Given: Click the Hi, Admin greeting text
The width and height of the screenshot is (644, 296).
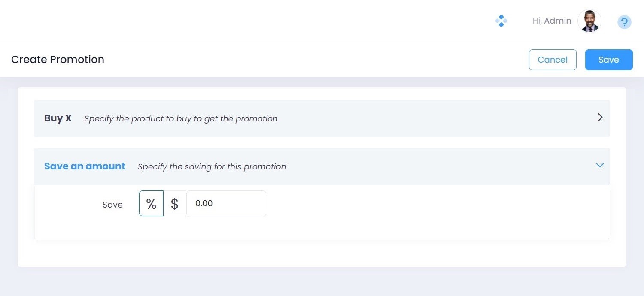Looking at the screenshot, I should pos(551,21).
